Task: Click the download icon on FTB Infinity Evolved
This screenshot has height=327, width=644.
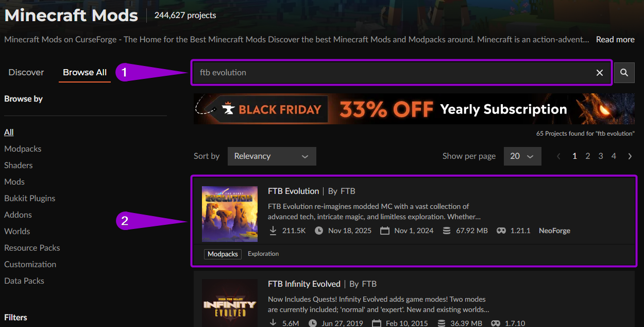Action: [x=273, y=323]
